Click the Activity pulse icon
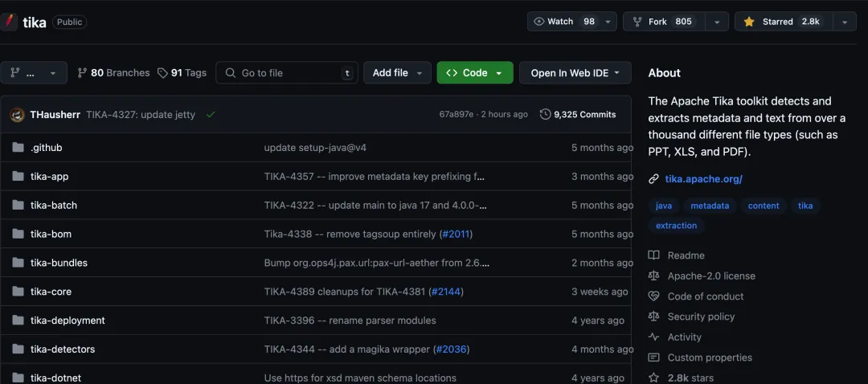 (653, 337)
